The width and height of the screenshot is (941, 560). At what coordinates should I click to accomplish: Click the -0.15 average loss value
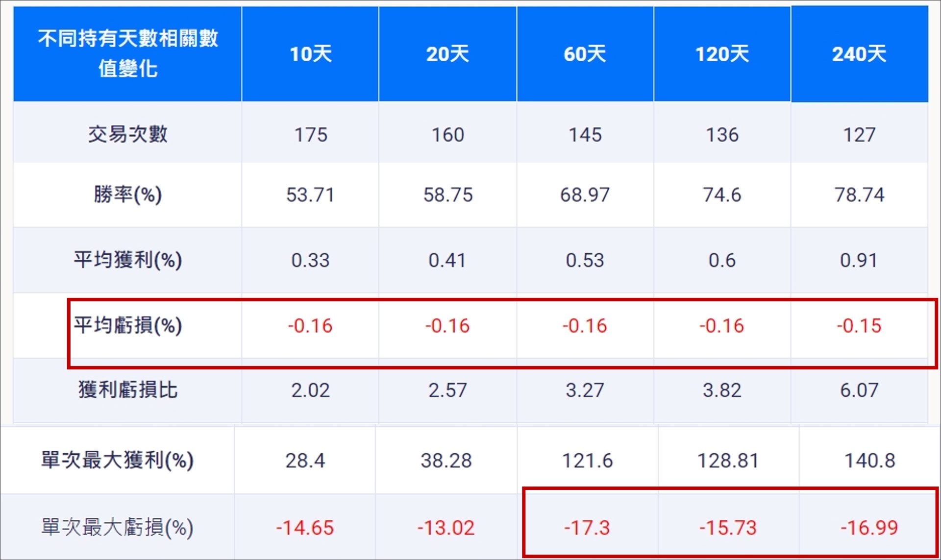(859, 326)
